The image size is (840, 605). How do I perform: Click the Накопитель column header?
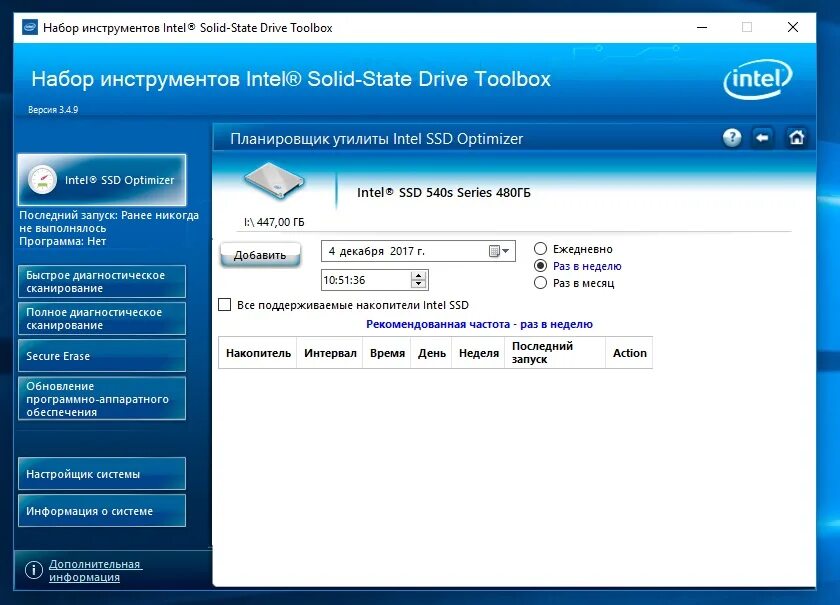pyautogui.click(x=258, y=353)
